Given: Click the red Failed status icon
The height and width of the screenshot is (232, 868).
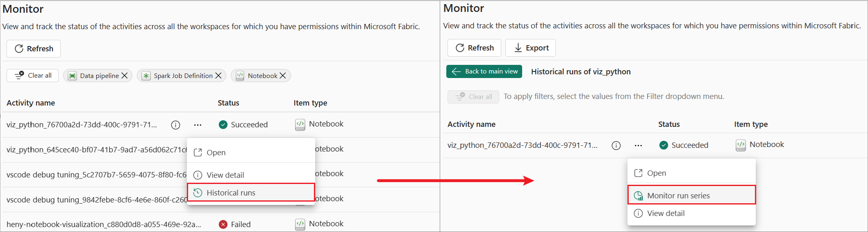Looking at the screenshot, I should tap(223, 224).
